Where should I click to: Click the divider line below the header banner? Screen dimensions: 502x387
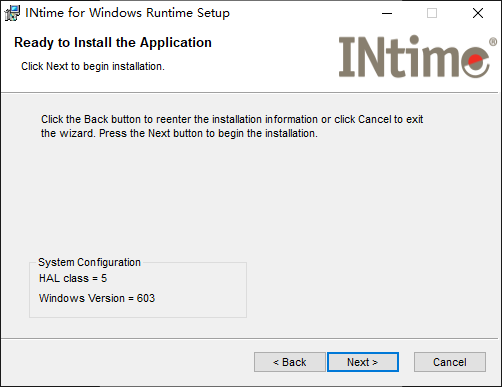coord(251,93)
